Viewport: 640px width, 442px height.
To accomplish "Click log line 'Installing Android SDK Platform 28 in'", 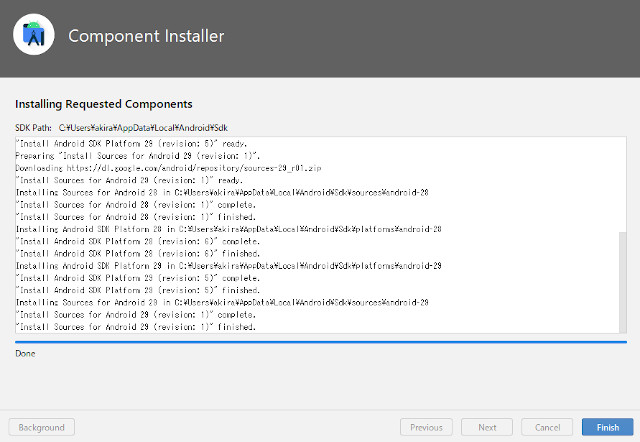I will [229, 229].
